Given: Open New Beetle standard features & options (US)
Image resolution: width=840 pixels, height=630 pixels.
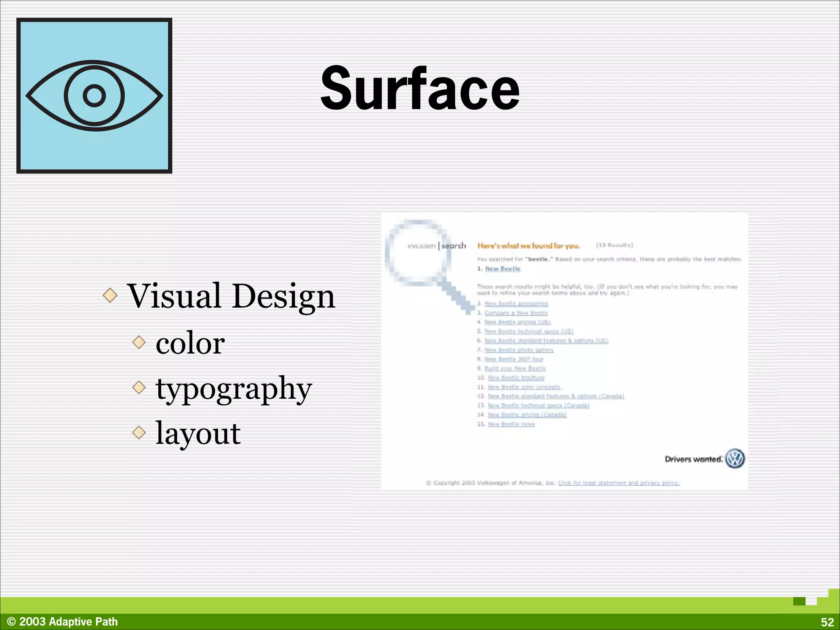Looking at the screenshot, I should 546,341.
